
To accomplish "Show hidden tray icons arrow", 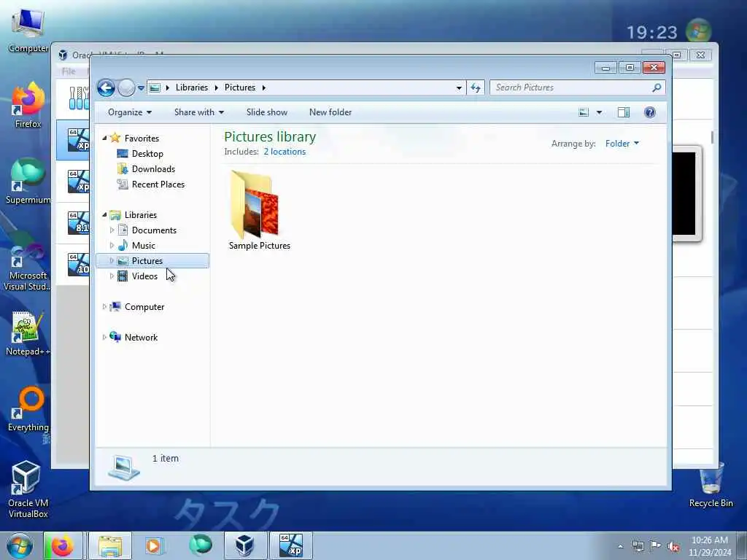I will (620, 546).
